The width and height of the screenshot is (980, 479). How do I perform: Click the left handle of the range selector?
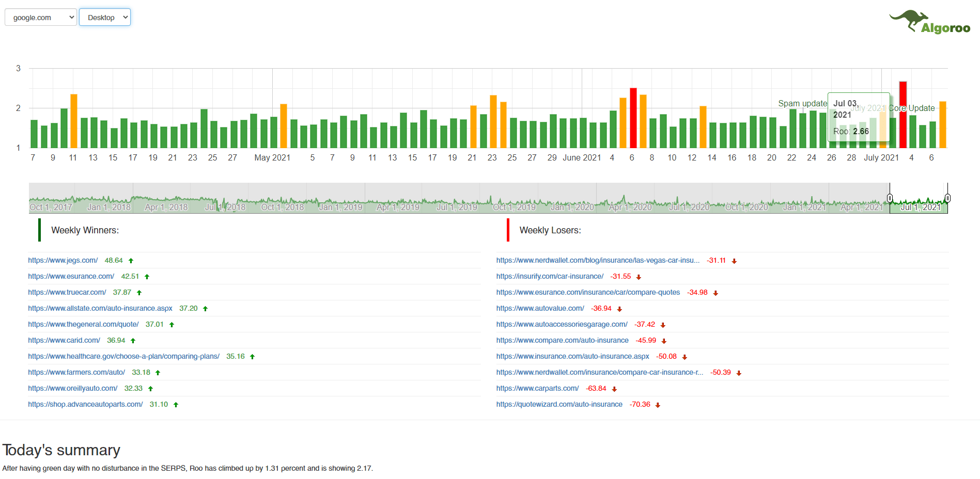click(890, 198)
